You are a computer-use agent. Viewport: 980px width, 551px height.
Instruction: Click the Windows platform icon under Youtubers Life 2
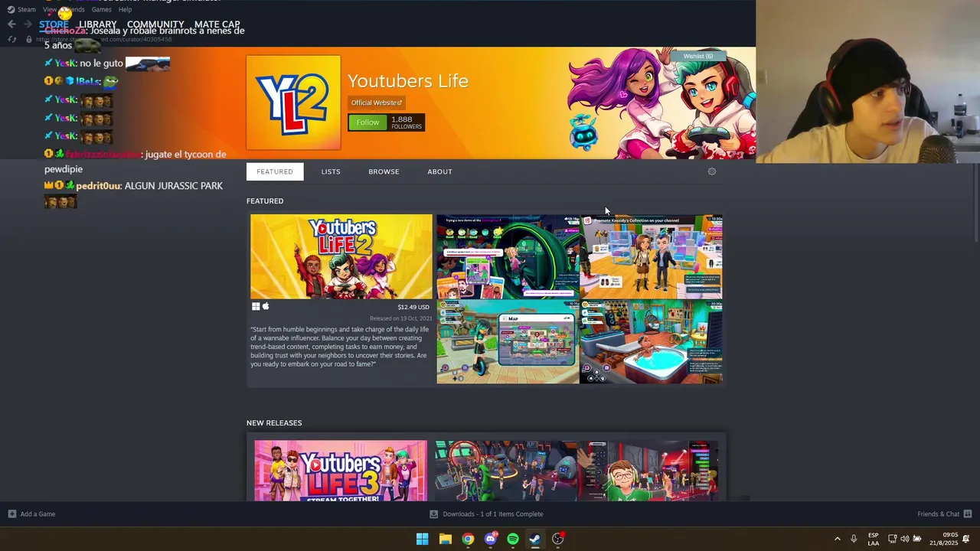[x=256, y=306]
